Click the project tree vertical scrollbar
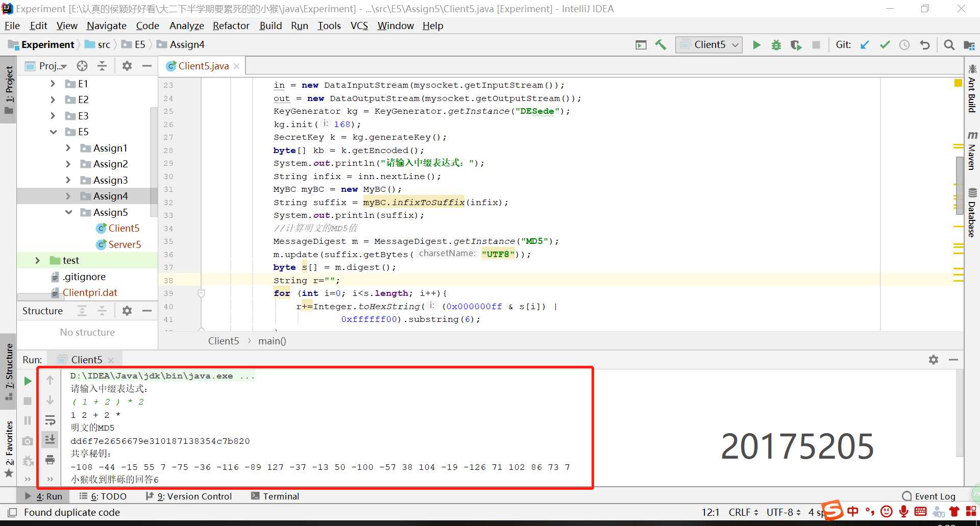This screenshot has height=526, width=980. (154, 163)
